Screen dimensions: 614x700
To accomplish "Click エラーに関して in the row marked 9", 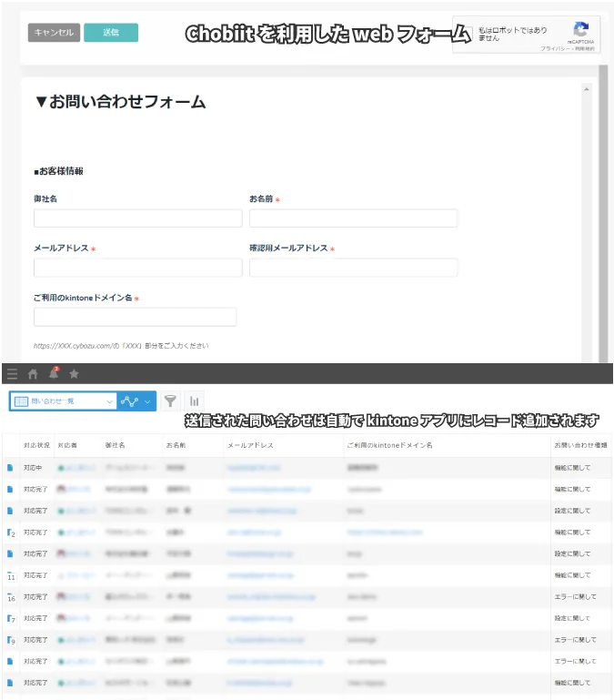I will [x=575, y=640].
